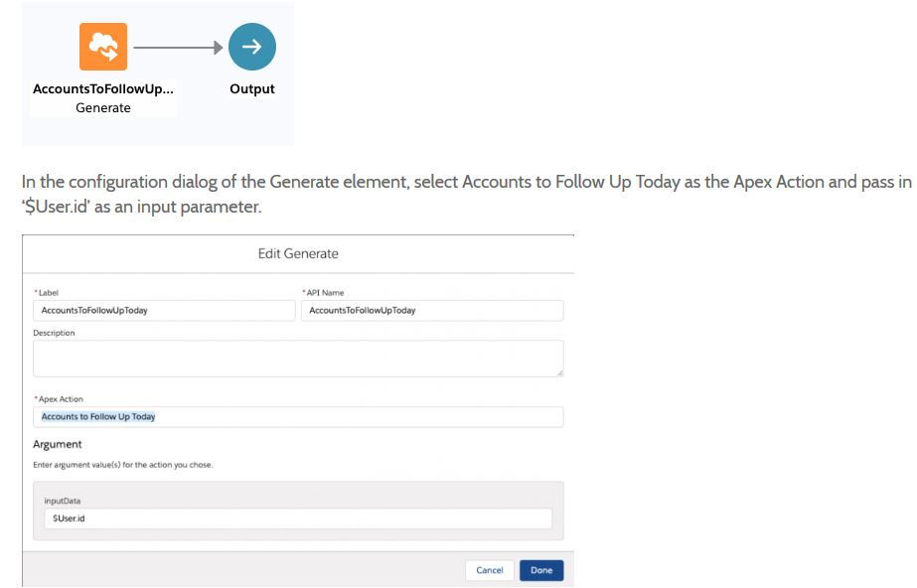Click the Argument section heading
This screenshot has width=917, height=588.
point(58,444)
